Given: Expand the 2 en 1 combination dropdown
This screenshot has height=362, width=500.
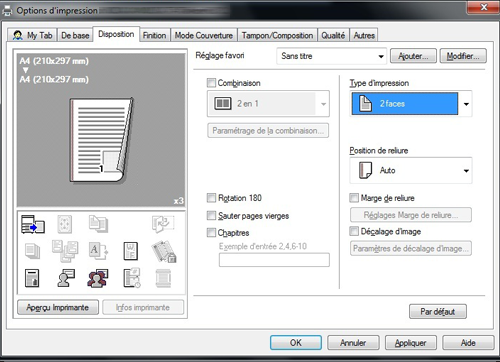Looking at the screenshot, I should pos(268,104).
